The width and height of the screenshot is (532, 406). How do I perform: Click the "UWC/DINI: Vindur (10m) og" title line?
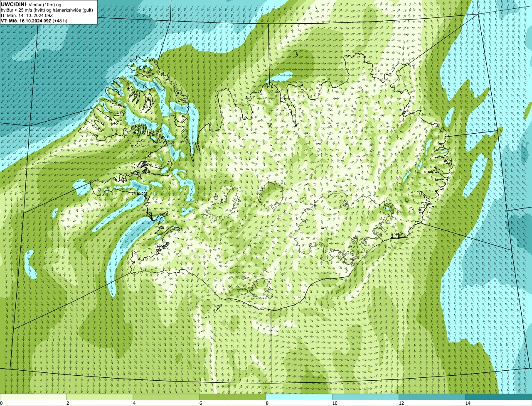click(x=31, y=4)
